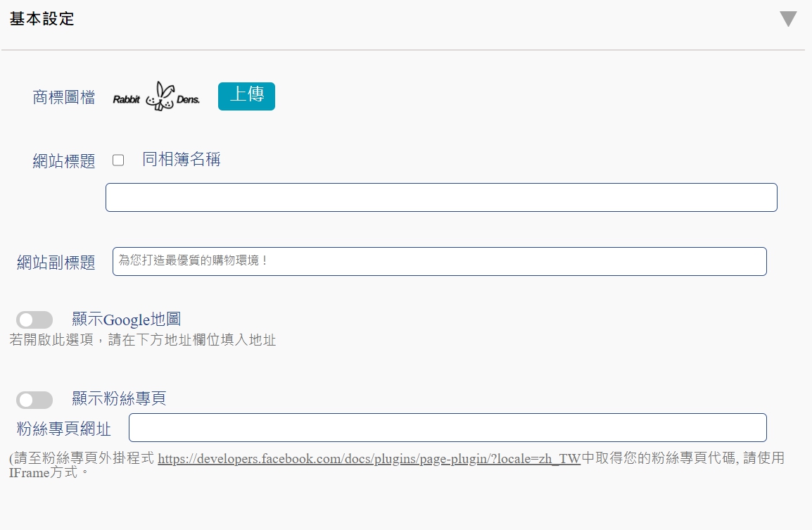
Task: Click the 基本設定 section heading
Action: tap(42, 18)
